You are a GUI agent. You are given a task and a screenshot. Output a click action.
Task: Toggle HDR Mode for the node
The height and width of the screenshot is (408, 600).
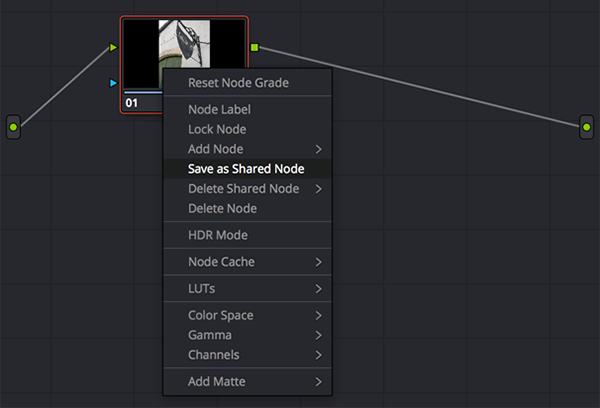[x=248, y=235]
